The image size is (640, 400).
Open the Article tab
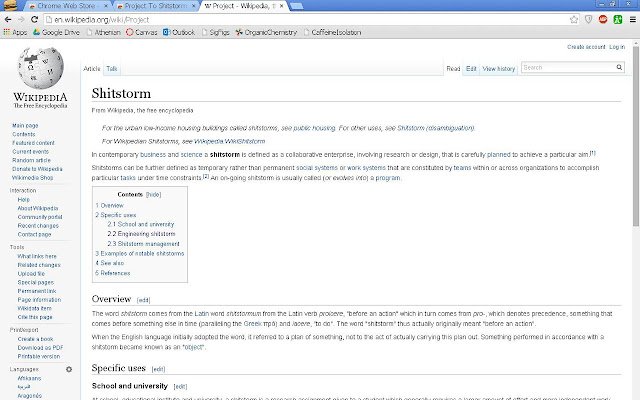tap(92, 69)
